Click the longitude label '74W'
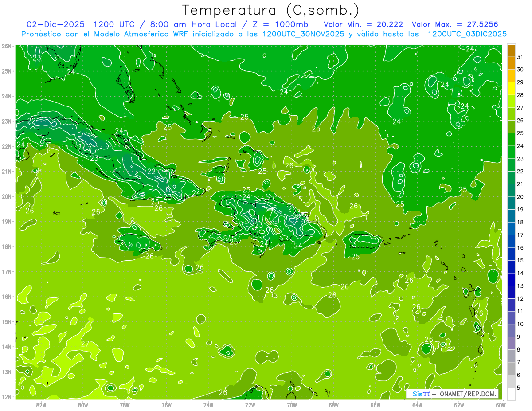This screenshot has height=411, width=532. [208, 404]
